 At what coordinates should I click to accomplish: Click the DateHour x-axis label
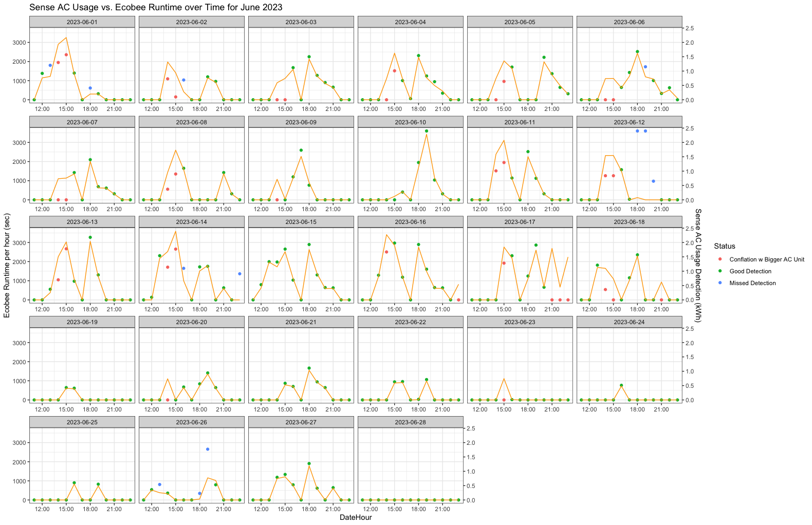click(x=356, y=517)
